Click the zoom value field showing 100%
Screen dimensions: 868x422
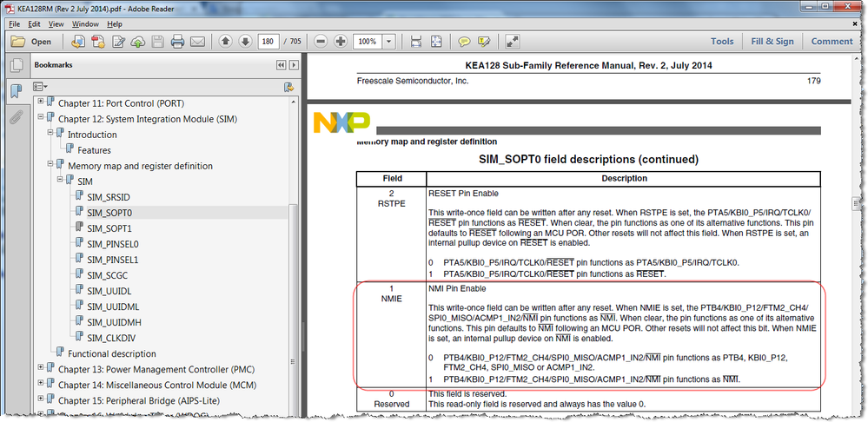(368, 42)
